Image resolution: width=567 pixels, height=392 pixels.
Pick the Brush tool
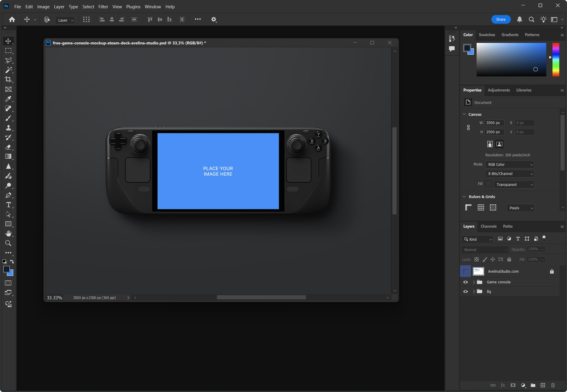pyautogui.click(x=8, y=118)
